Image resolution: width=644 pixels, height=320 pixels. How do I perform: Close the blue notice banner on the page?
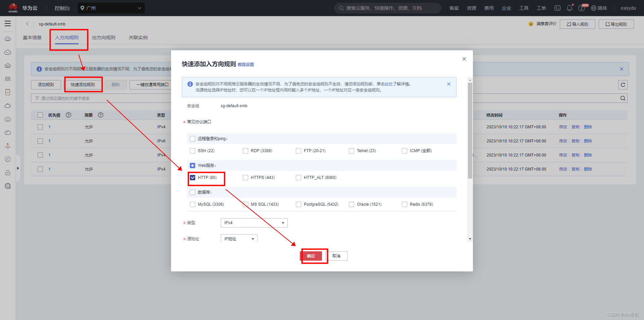pos(622,69)
